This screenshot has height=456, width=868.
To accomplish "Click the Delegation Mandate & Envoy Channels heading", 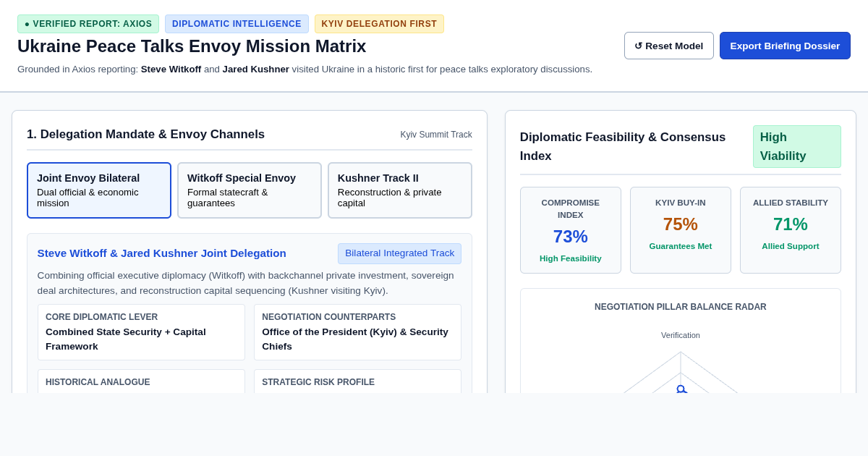I will tap(145, 135).
